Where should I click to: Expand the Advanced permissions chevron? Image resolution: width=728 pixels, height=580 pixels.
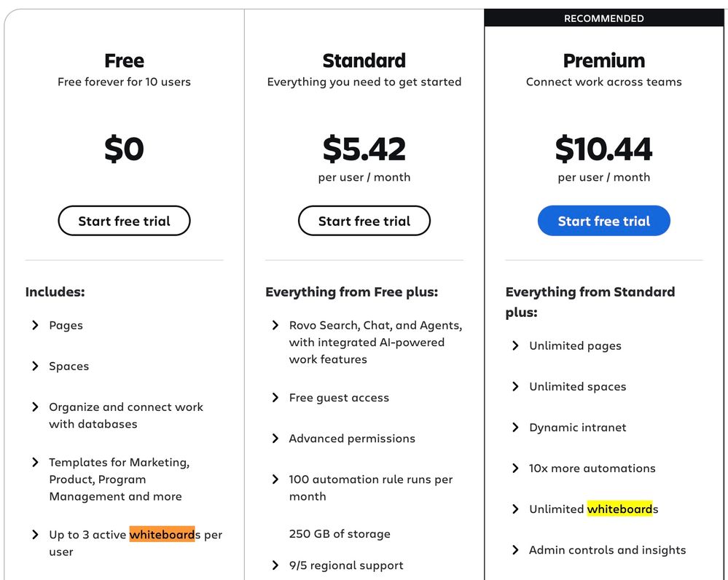point(275,439)
